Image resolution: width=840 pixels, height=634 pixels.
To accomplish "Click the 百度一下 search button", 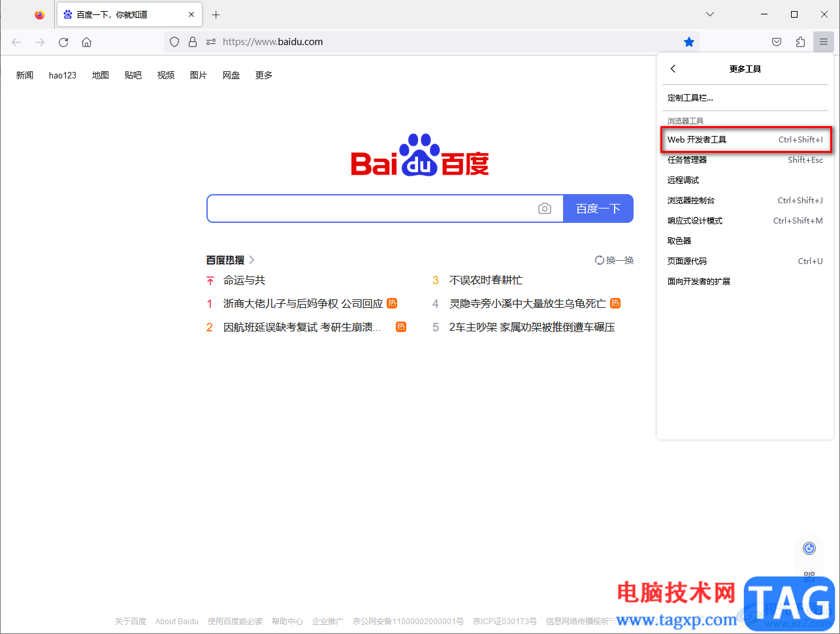I will point(598,209).
